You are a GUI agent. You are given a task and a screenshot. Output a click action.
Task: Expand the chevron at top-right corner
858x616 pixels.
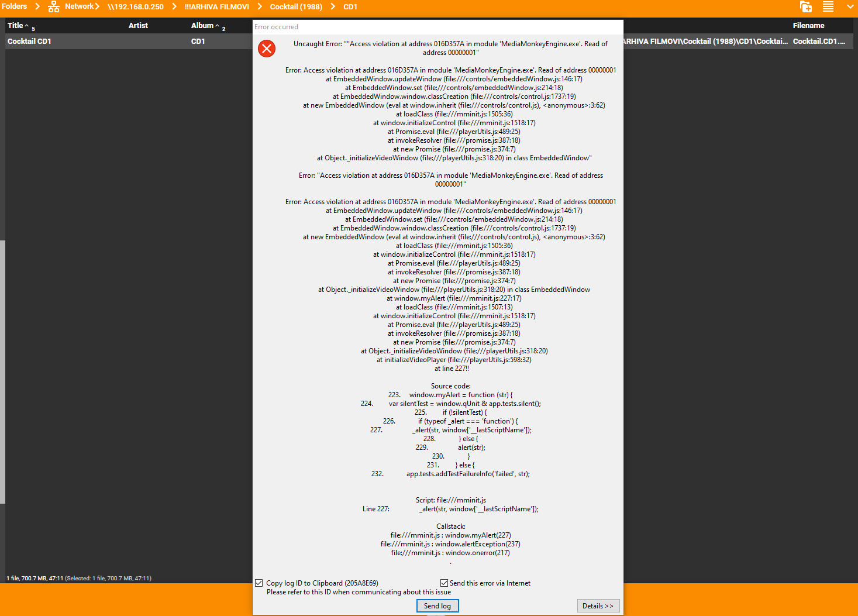tap(850, 7)
